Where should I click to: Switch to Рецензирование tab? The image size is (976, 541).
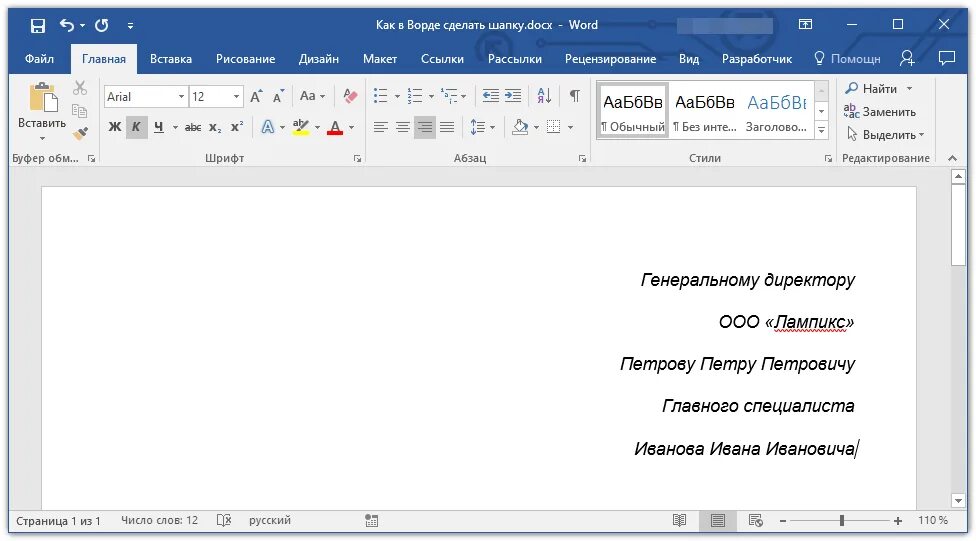click(610, 59)
